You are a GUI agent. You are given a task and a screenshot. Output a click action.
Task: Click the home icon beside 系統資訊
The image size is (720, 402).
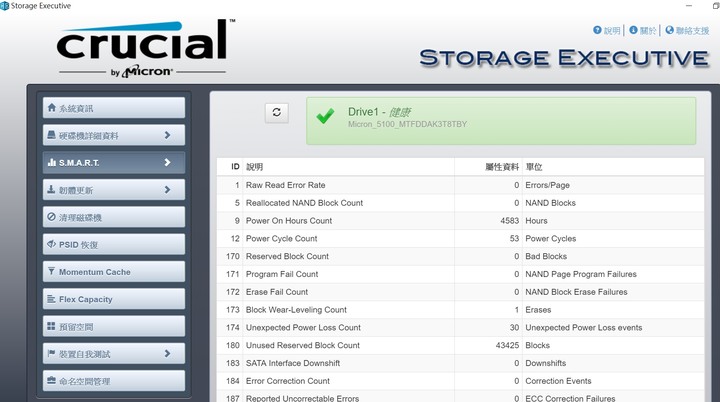coord(51,108)
